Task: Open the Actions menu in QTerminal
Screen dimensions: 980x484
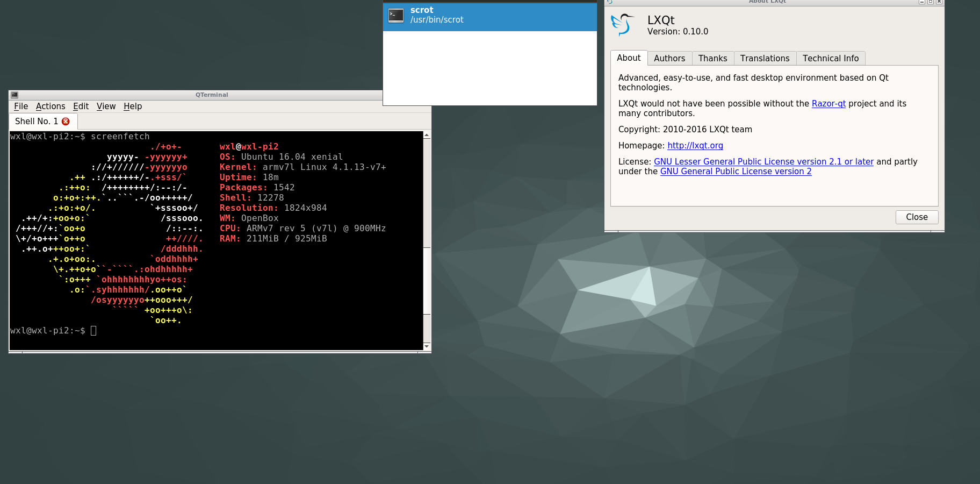Action: pyautogui.click(x=51, y=106)
